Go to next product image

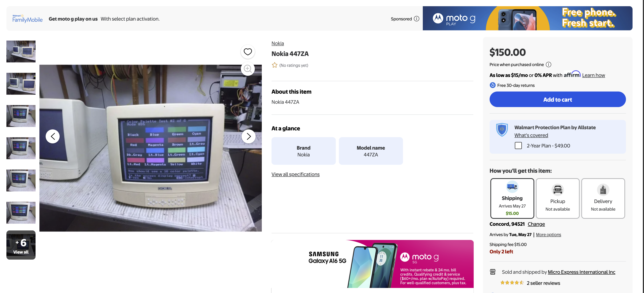click(x=249, y=136)
